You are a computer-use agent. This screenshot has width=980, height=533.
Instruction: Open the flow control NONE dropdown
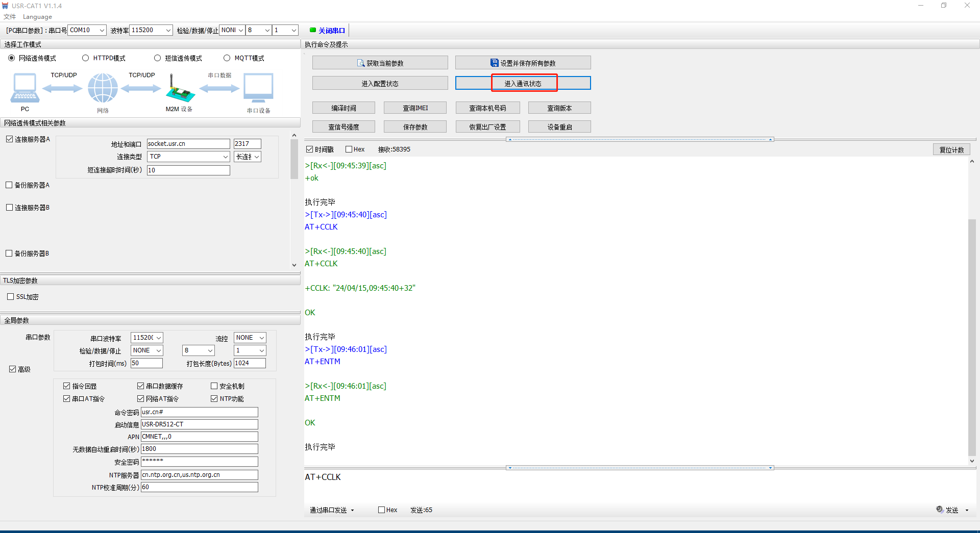[261, 338]
